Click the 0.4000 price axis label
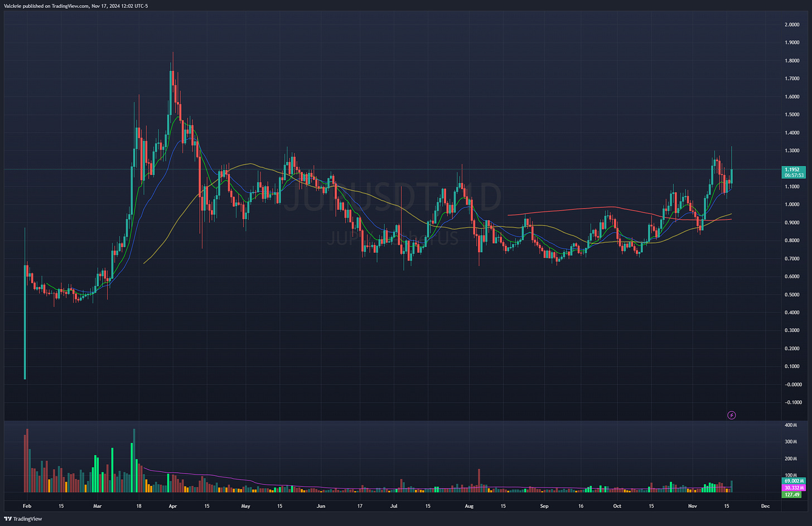 pos(792,312)
